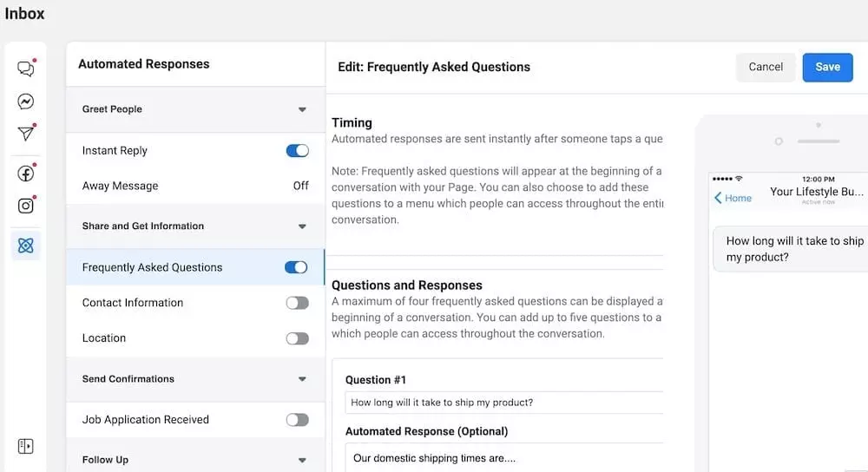The width and height of the screenshot is (868, 472).
Task: Disable the Instant Reply toggle
Action: (x=297, y=151)
